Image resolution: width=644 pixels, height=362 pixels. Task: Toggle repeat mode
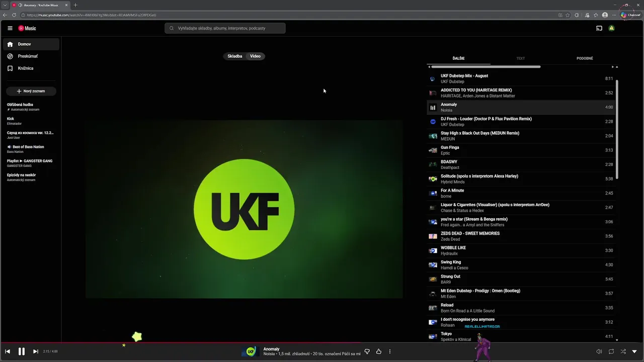611,351
